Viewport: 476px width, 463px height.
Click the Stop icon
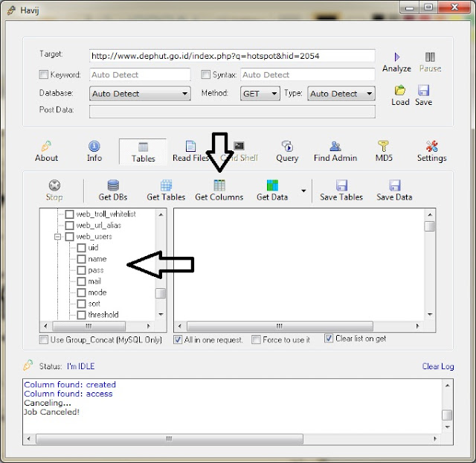tap(54, 185)
